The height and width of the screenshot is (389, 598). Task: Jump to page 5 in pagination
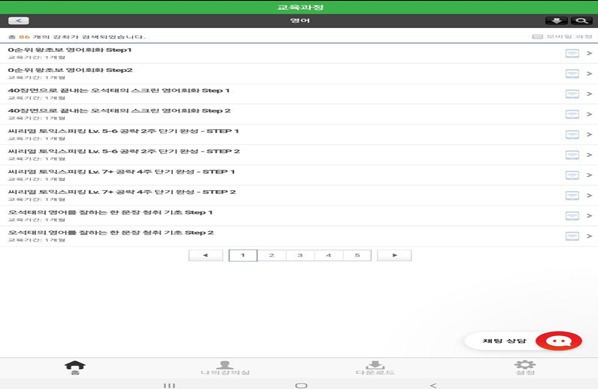[x=357, y=255]
